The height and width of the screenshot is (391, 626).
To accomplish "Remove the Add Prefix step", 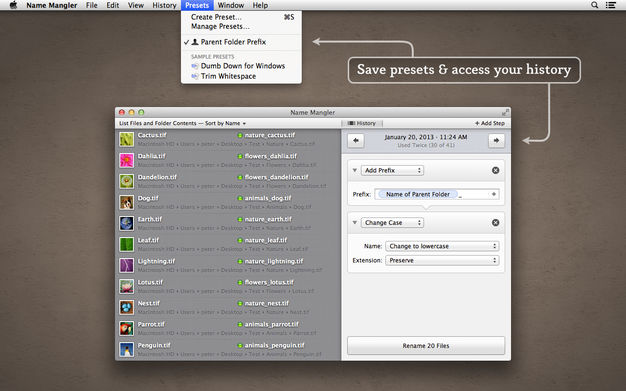I will tap(495, 170).
